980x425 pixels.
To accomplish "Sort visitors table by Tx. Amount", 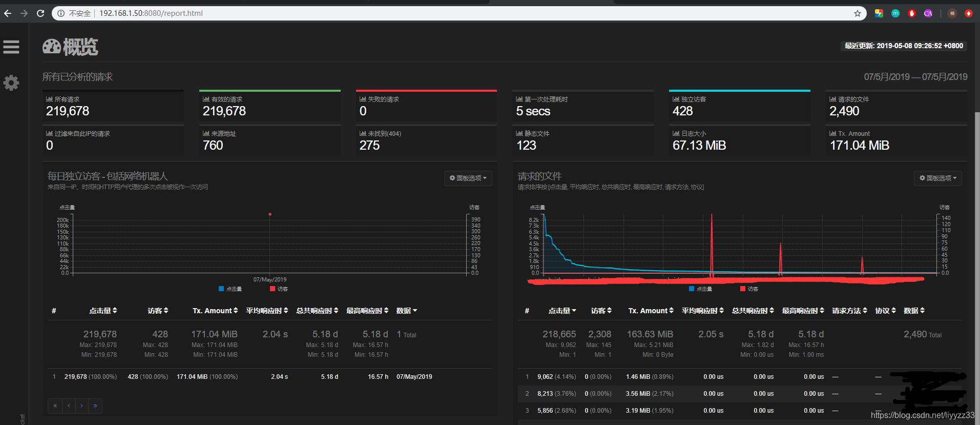I will (x=215, y=311).
